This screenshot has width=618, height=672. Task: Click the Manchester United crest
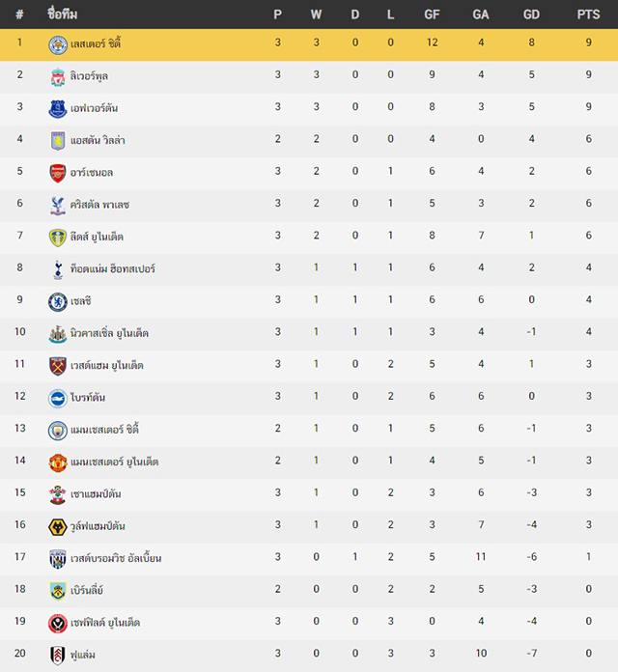(57, 462)
